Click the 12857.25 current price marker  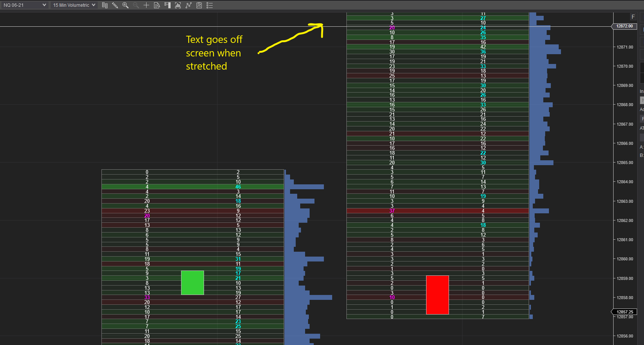click(624, 312)
